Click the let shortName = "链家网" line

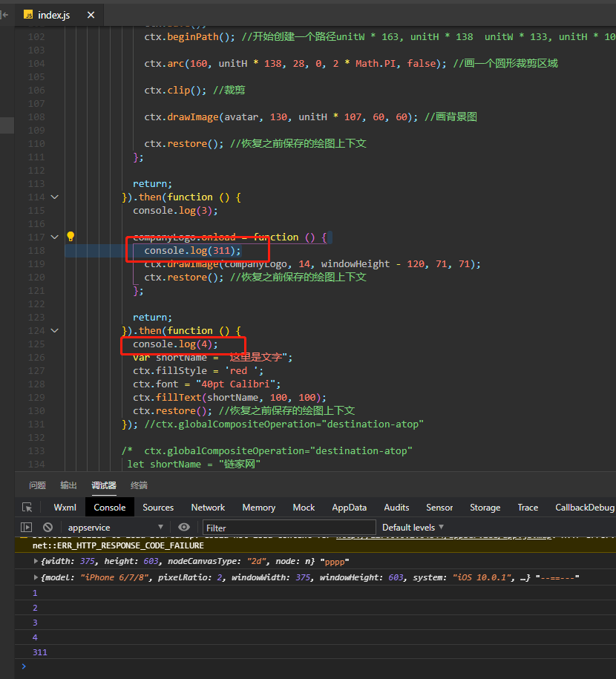click(x=194, y=465)
